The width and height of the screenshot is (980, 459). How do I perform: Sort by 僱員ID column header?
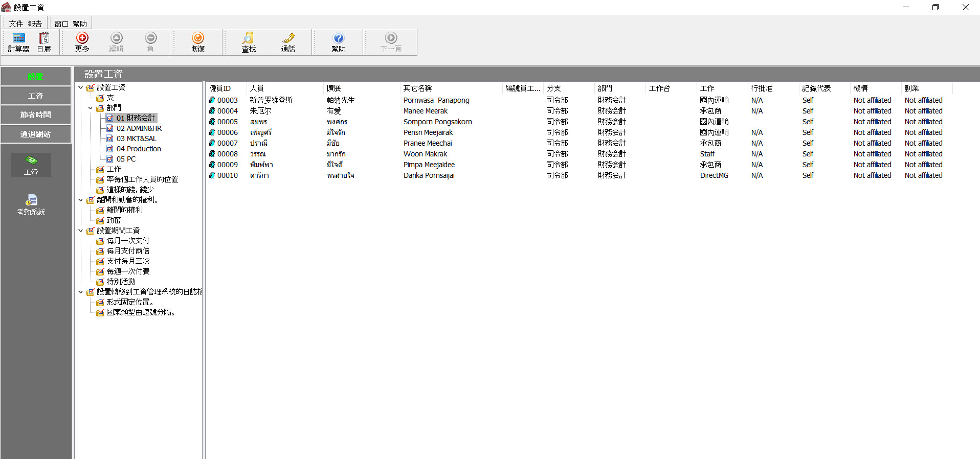[226, 88]
